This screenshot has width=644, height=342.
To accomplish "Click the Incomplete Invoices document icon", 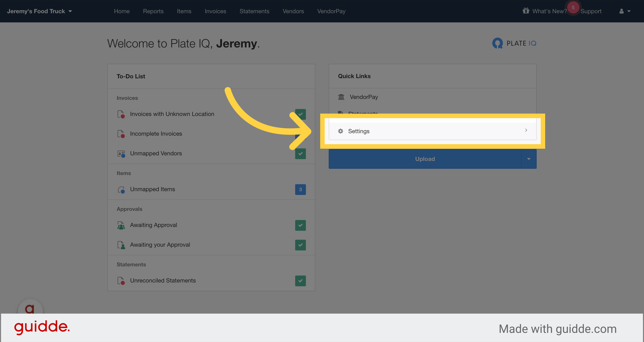I will point(121,134).
